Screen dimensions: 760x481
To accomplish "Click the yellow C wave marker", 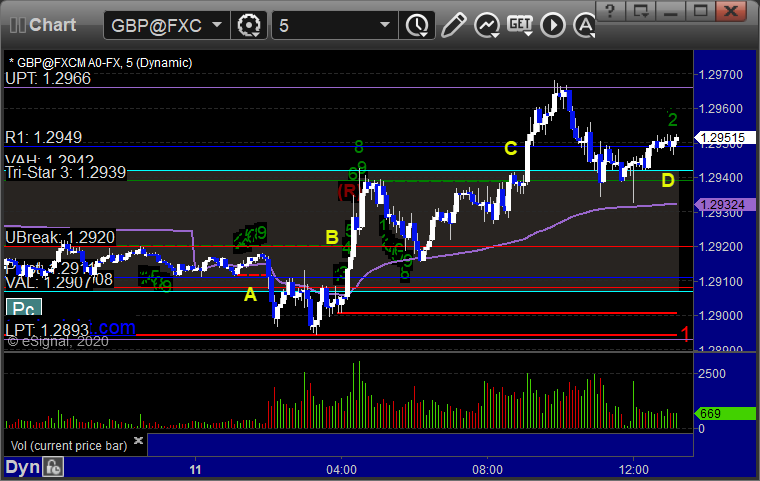I will tap(511, 148).
